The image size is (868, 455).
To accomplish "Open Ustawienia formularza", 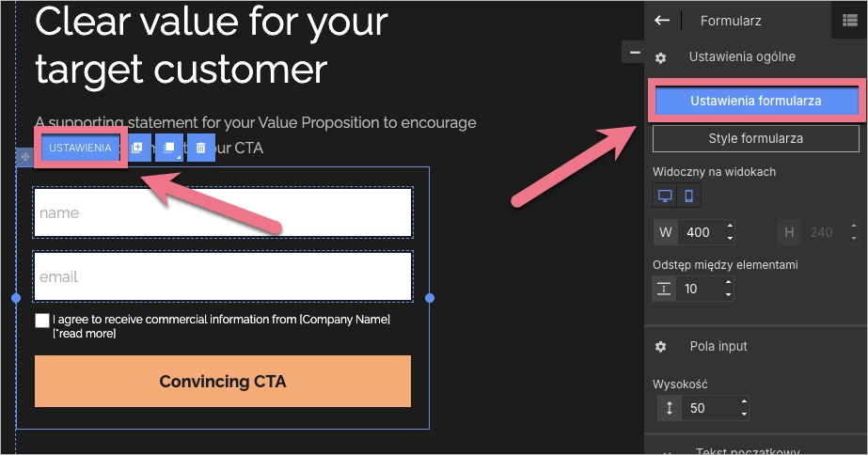I will (755, 101).
